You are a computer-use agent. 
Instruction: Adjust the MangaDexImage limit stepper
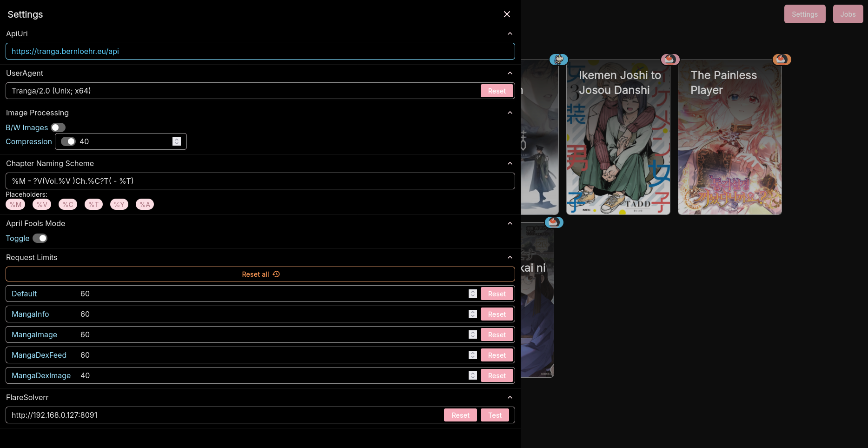473,375
